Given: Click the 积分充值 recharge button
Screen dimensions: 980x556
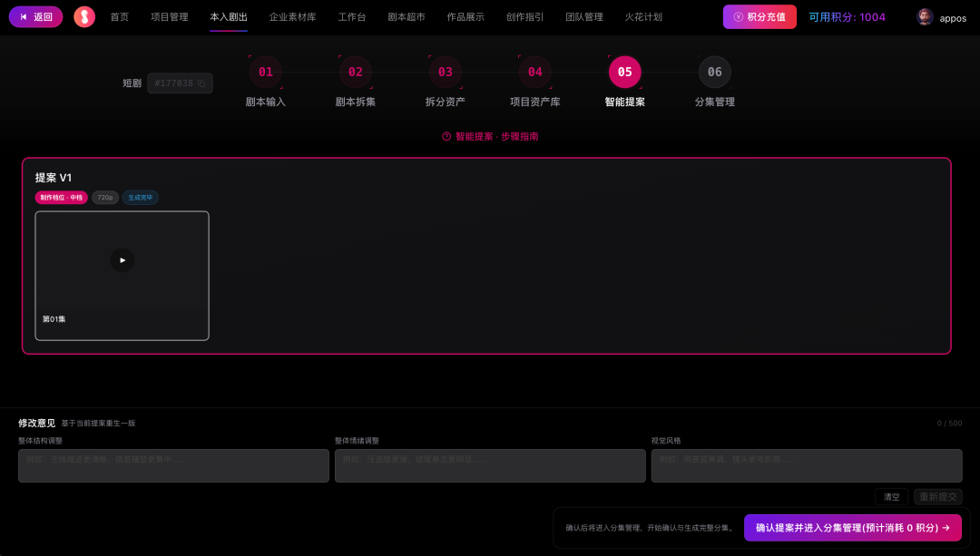Looking at the screenshot, I should (x=760, y=17).
